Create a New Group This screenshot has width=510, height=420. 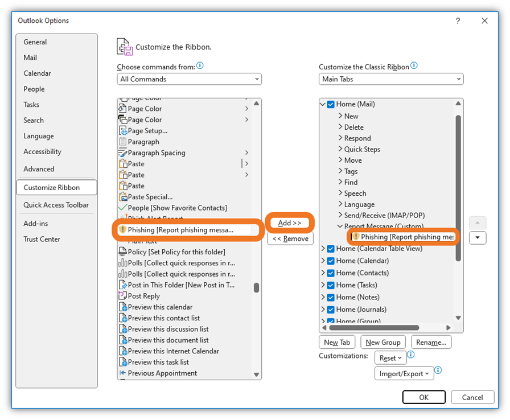(x=383, y=342)
